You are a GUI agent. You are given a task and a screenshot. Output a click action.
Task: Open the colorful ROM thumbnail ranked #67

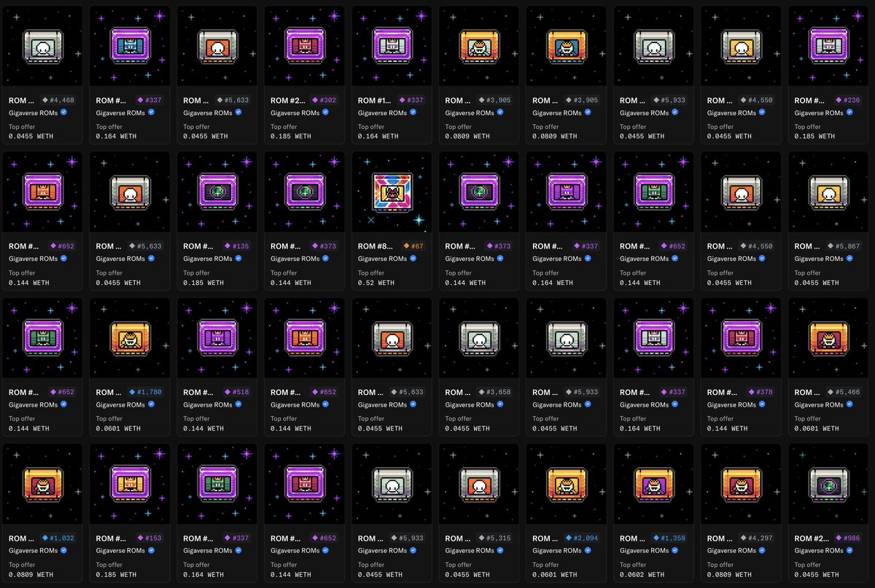[x=392, y=192]
